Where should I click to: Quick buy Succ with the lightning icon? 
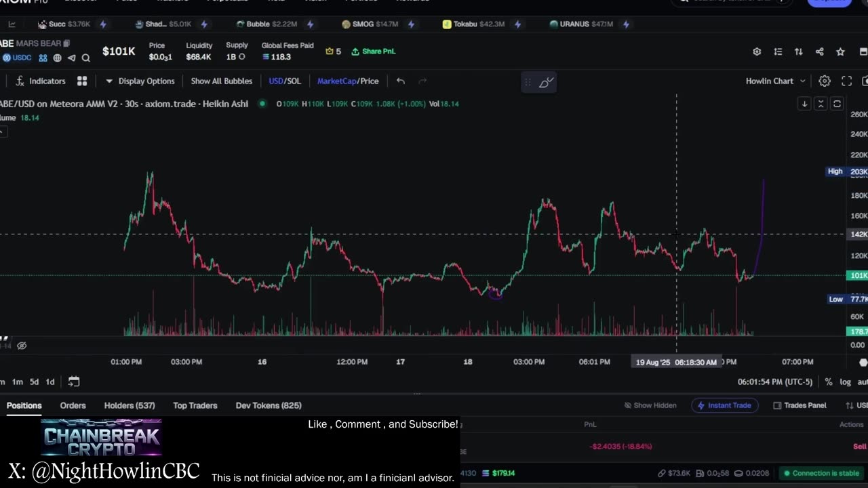pyautogui.click(x=103, y=24)
